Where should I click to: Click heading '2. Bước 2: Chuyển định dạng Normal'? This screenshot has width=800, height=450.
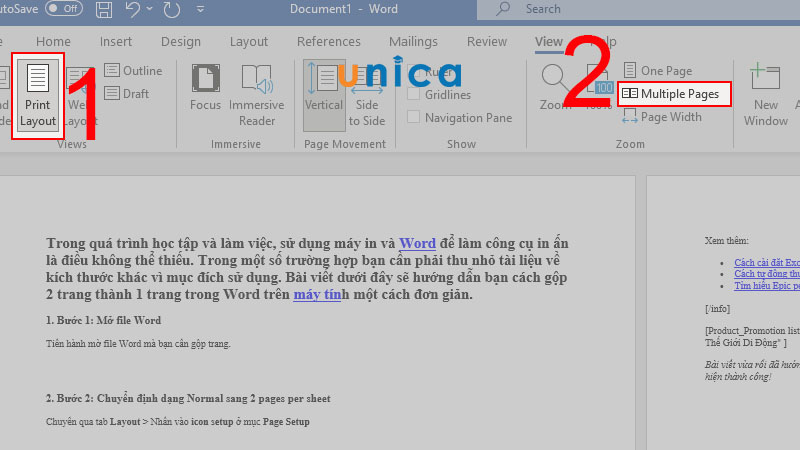click(x=188, y=398)
